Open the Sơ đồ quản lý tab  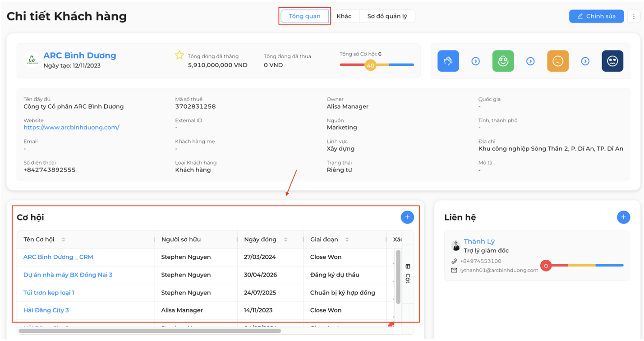tap(387, 16)
